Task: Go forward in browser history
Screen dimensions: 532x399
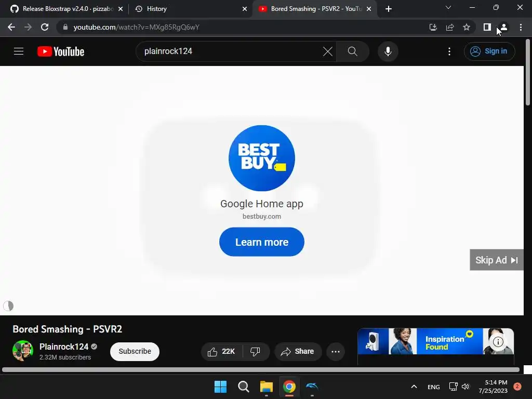Action: [x=28, y=27]
